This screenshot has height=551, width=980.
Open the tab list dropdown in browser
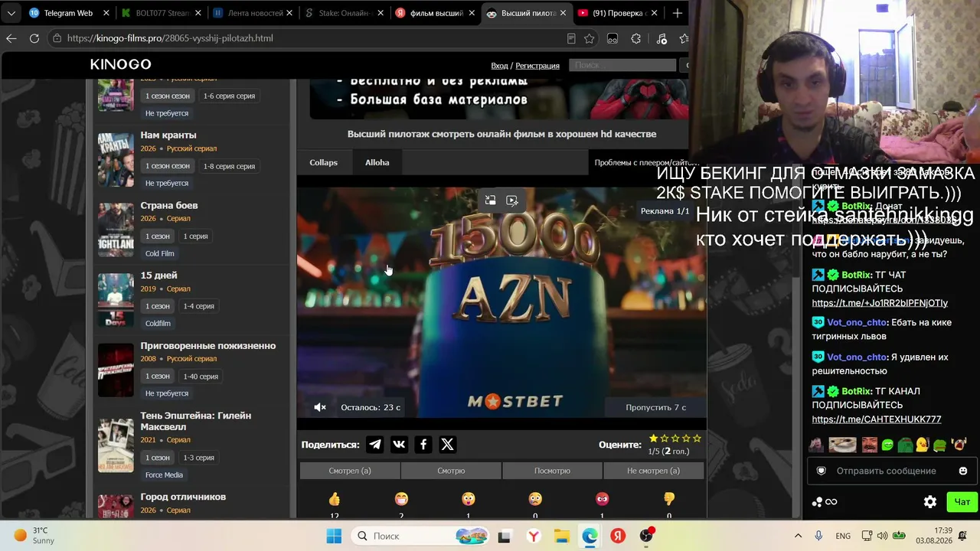[x=11, y=13]
